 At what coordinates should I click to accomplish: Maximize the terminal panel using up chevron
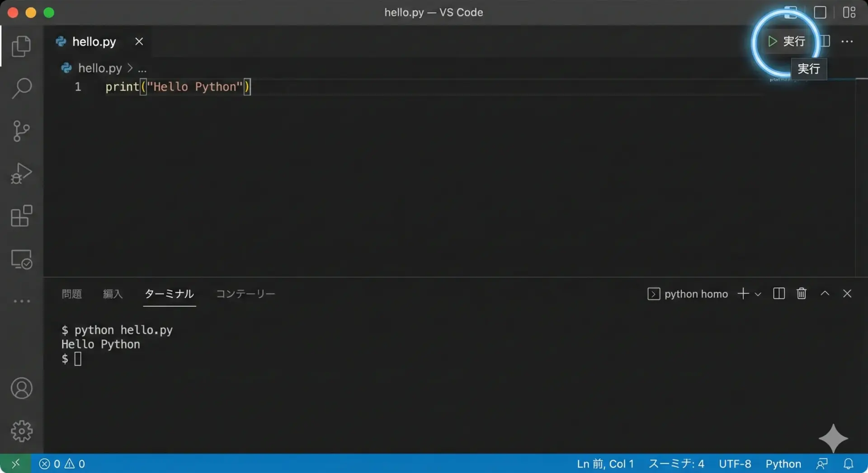[825, 294]
